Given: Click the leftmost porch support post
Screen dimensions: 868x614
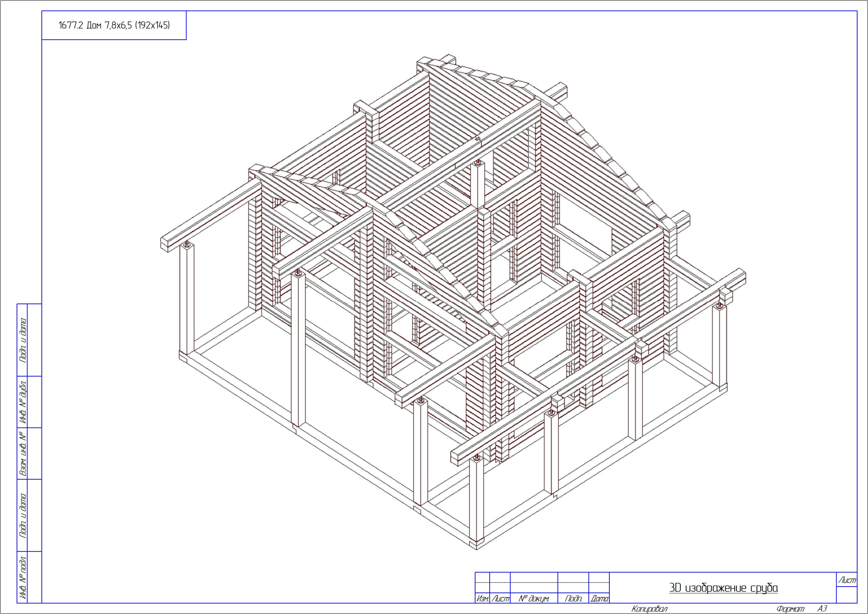Looking at the screenshot, I should coord(187,301).
